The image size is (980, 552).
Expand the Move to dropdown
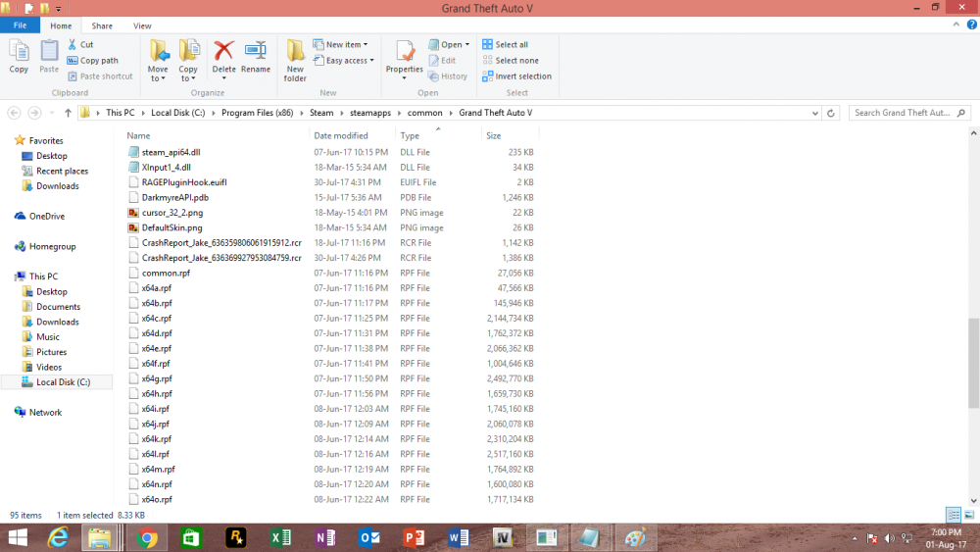(x=158, y=60)
